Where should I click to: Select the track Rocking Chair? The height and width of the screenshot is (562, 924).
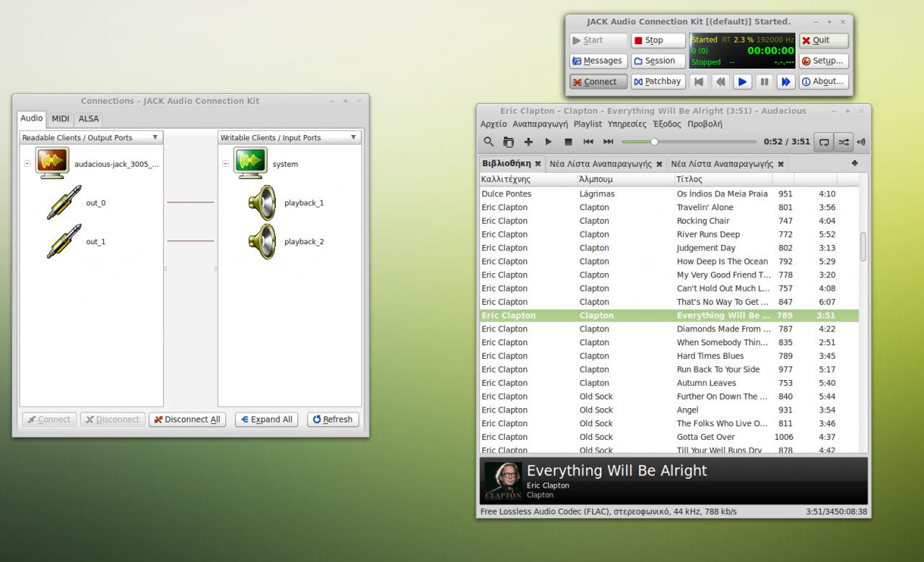click(x=669, y=221)
